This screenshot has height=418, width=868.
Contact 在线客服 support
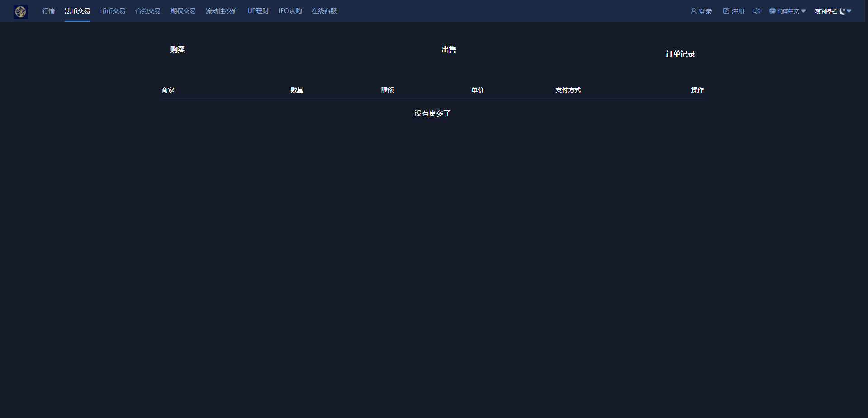point(324,11)
